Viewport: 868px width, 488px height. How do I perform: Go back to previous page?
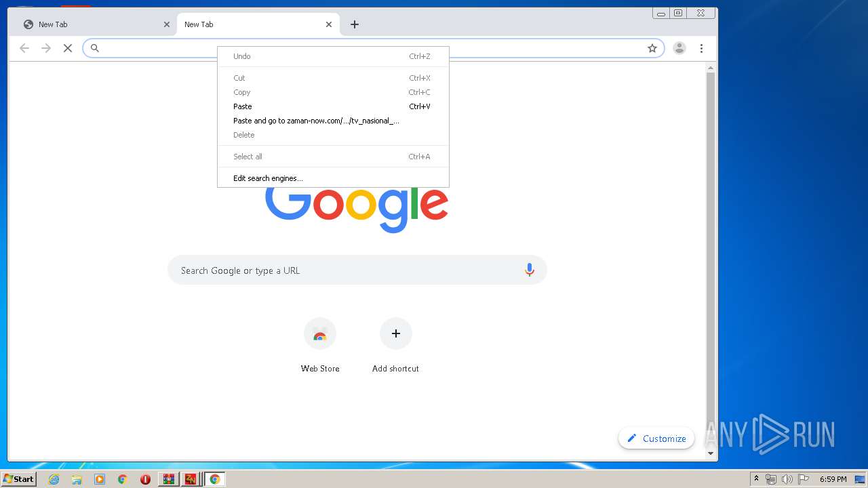24,48
